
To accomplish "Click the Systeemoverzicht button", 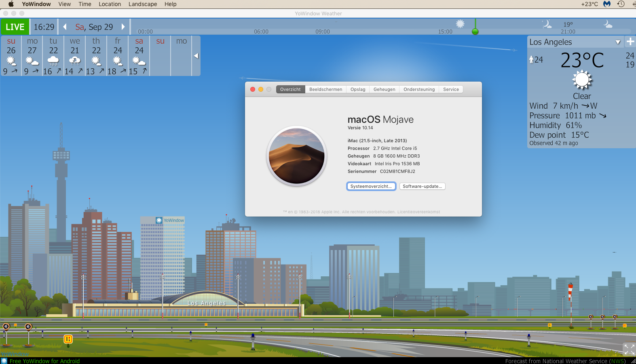I will [x=371, y=186].
